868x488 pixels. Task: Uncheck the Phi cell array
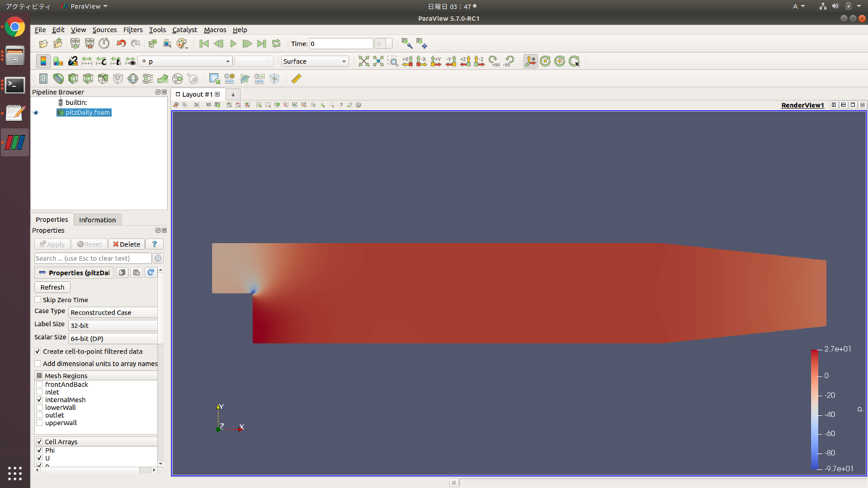[40, 450]
